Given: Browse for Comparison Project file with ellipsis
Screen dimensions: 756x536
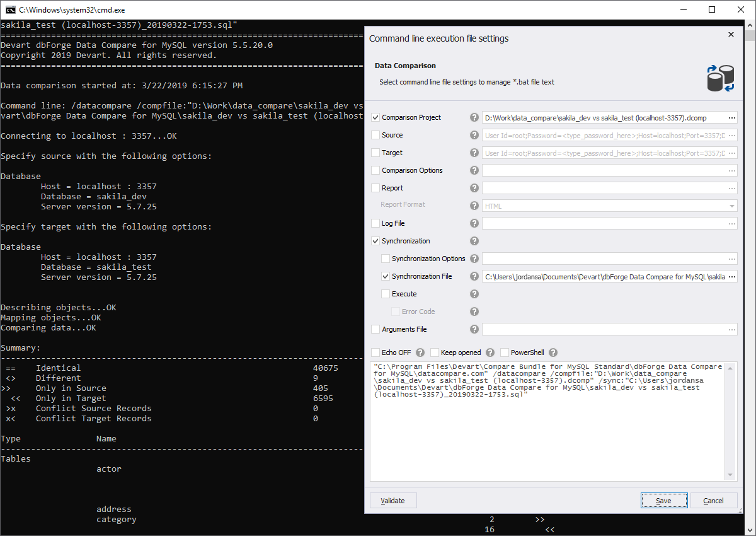Looking at the screenshot, I should 731,117.
